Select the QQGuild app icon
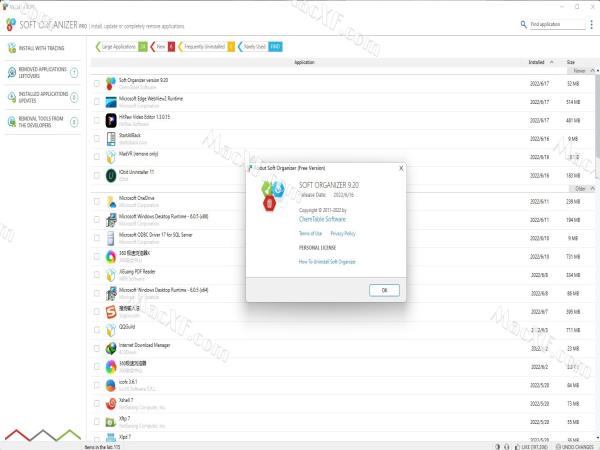 pos(111,330)
